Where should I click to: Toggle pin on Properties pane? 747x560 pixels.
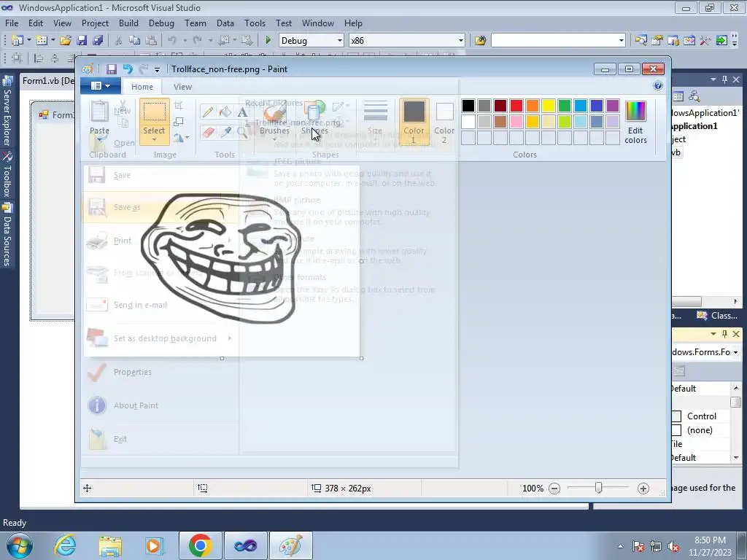[x=724, y=334]
